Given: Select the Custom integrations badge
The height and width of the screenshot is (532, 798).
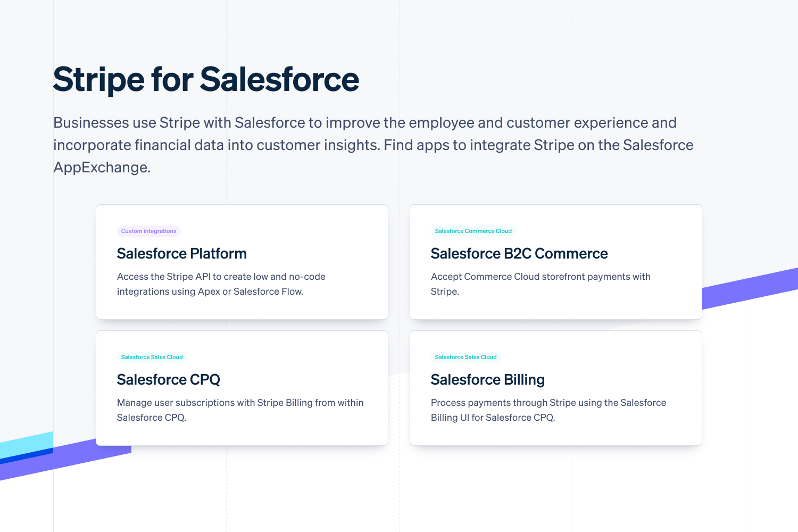Looking at the screenshot, I should point(148,231).
